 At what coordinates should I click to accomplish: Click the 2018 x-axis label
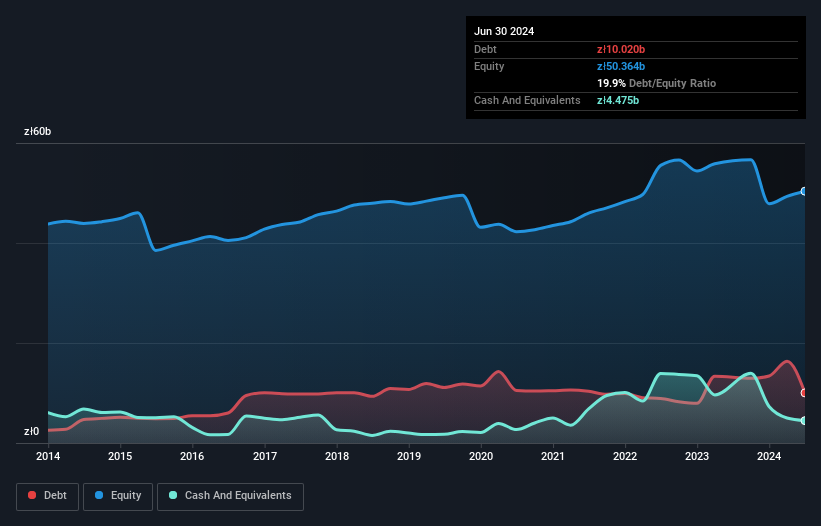pyautogui.click(x=337, y=456)
